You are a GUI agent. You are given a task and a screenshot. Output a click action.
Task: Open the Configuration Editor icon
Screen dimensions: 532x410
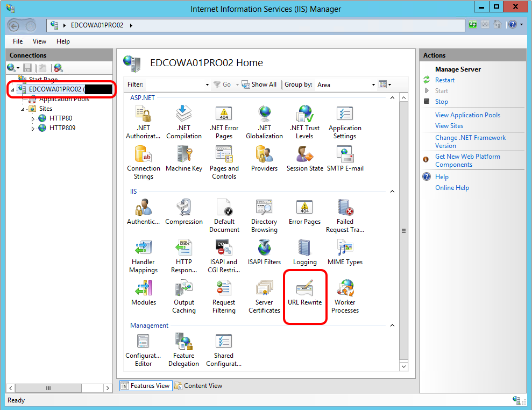click(x=143, y=350)
